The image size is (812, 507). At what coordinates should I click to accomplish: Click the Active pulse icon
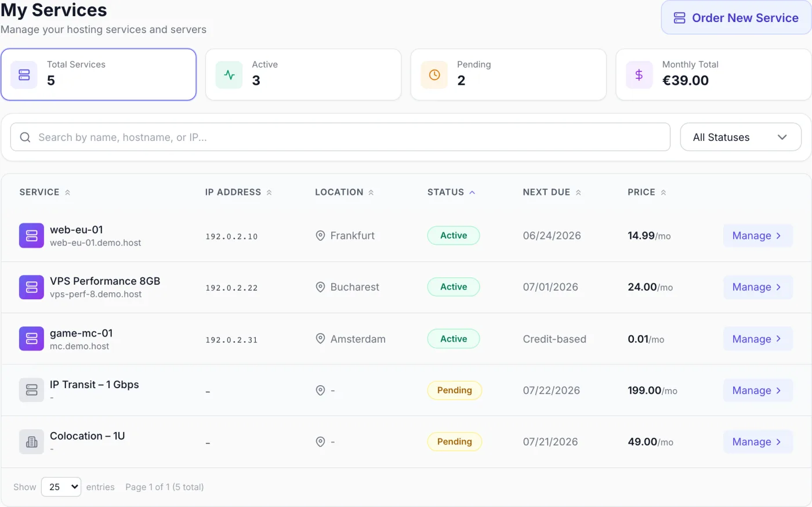click(x=229, y=75)
